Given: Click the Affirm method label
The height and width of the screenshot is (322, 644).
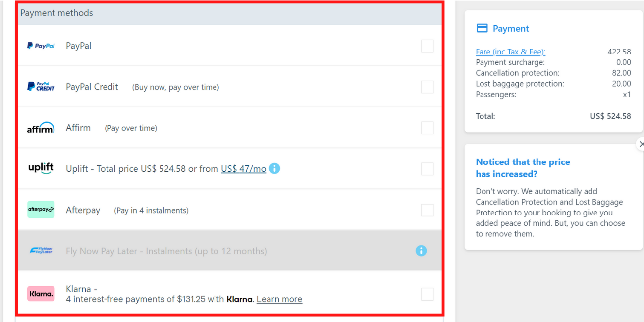Looking at the screenshot, I should click(x=78, y=128).
